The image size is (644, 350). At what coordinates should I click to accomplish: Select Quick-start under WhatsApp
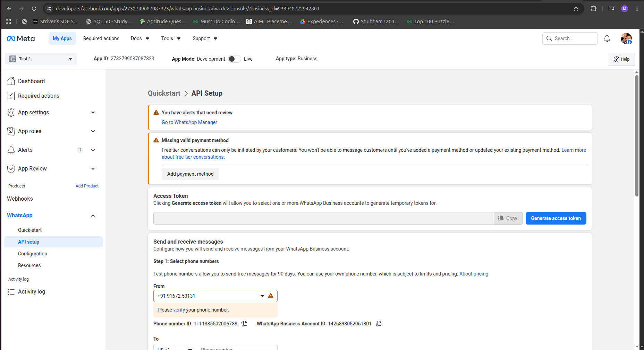coord(30,230)
